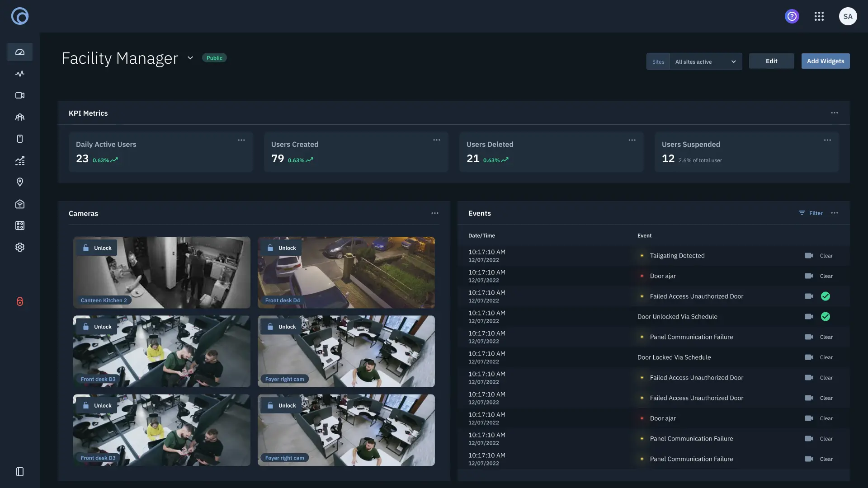Select the Door Unlocked Via Schedule event text
Viewport: 868px width, 488px height.
(x=677, y=317)
